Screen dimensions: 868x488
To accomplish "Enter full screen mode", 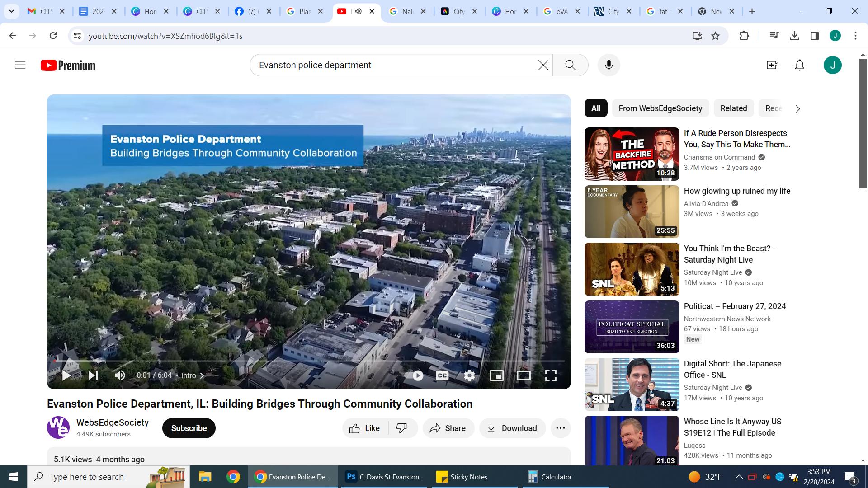I will click(551, 375).
